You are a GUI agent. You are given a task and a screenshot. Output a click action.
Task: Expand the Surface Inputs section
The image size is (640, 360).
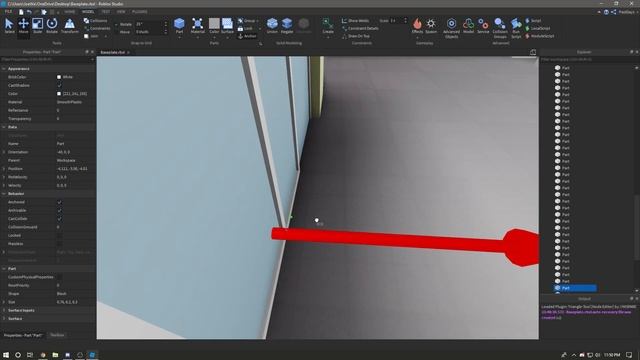pyautogui.click(x=4, y=310)
